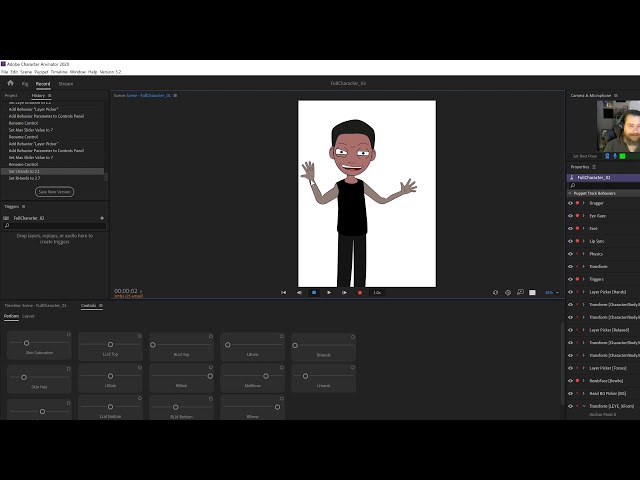
Task: Stop playback with the blue stop button
Action: click(x=314, y=293)
